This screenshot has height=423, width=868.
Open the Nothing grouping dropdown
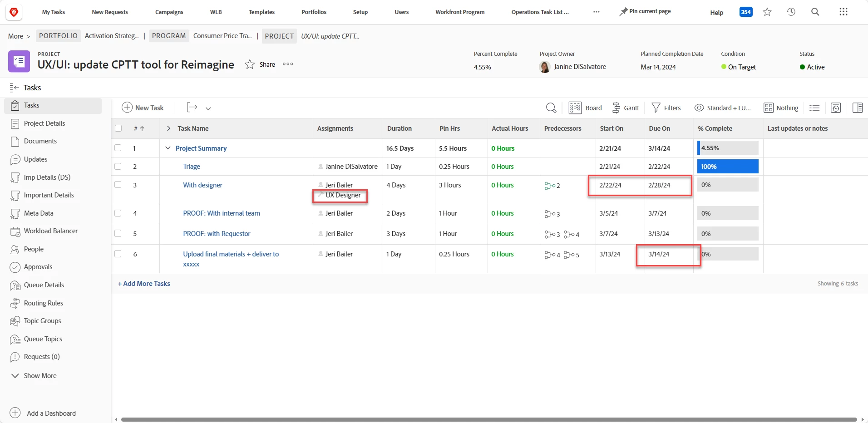[781, 108]
